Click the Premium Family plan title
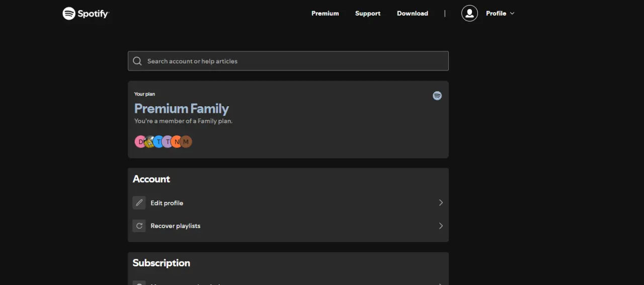This screenshot has height=285, width=644. 182,109
